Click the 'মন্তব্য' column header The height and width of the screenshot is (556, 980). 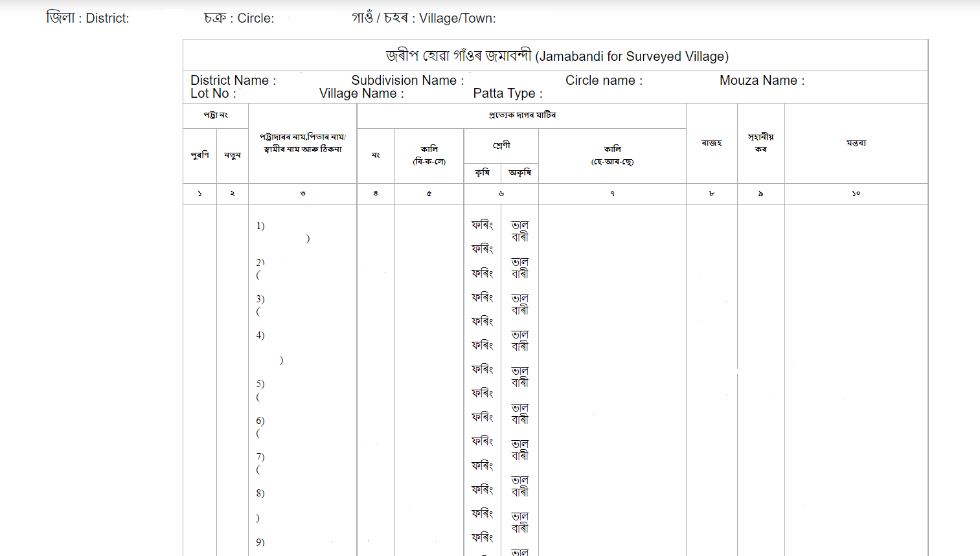(856, 143)
